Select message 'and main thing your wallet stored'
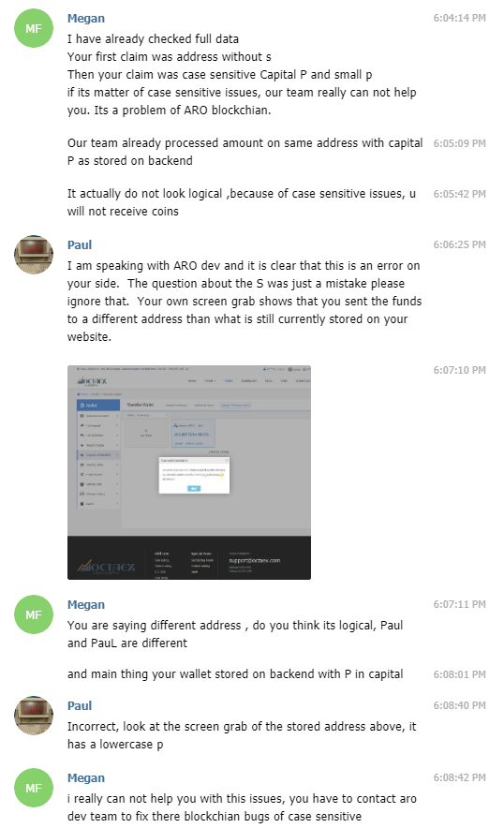This screenshot has height=828, width=504. (235, 674)
